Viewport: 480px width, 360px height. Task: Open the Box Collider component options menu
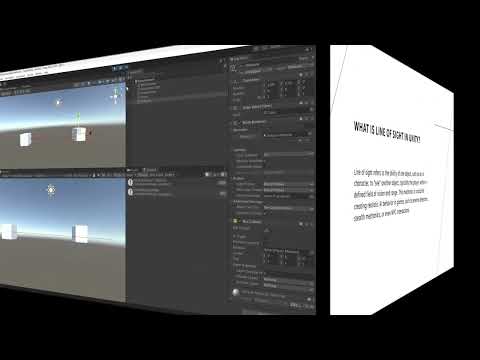(312, 224)
